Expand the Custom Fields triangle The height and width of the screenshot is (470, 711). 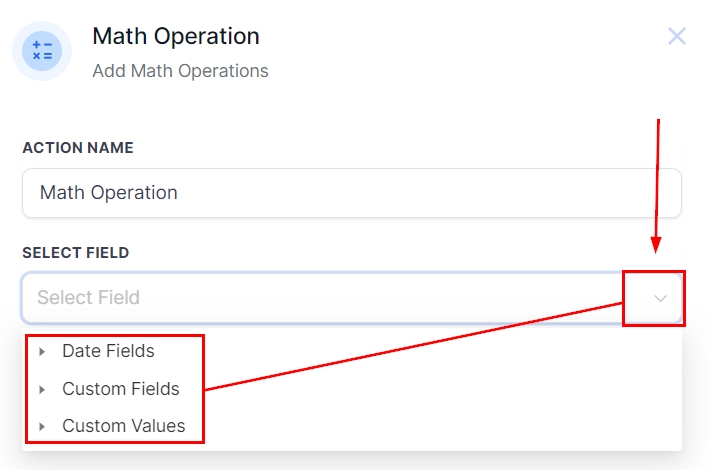(x=42, y=389)
